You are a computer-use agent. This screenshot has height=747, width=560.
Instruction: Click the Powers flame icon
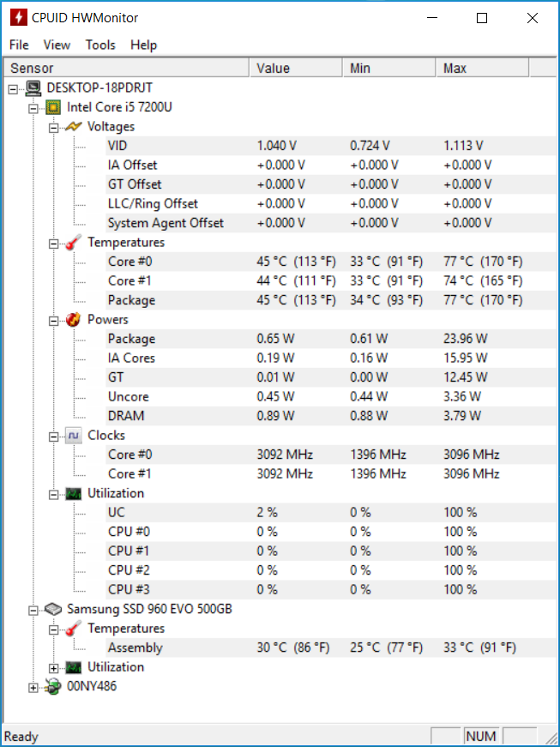74,320
